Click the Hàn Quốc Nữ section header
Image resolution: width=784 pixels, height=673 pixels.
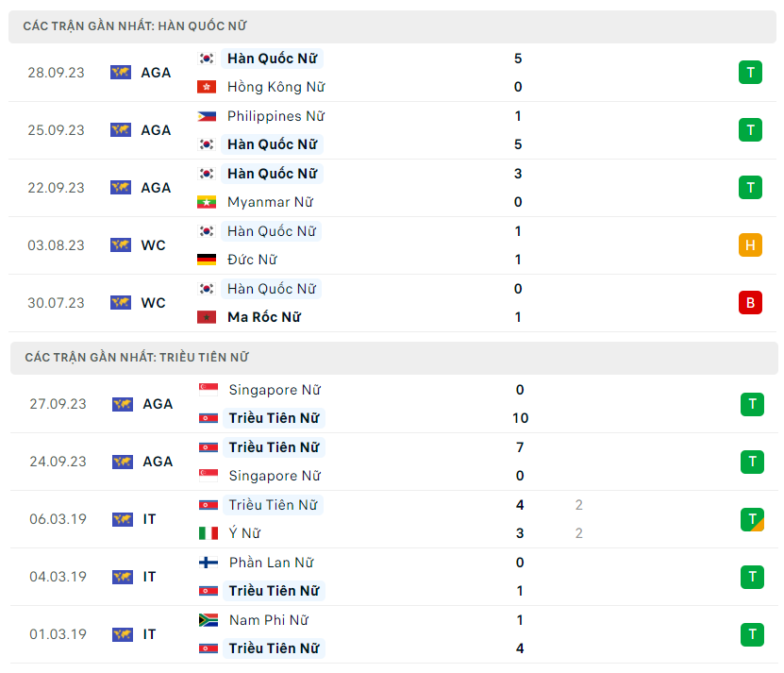pos(136,26)
